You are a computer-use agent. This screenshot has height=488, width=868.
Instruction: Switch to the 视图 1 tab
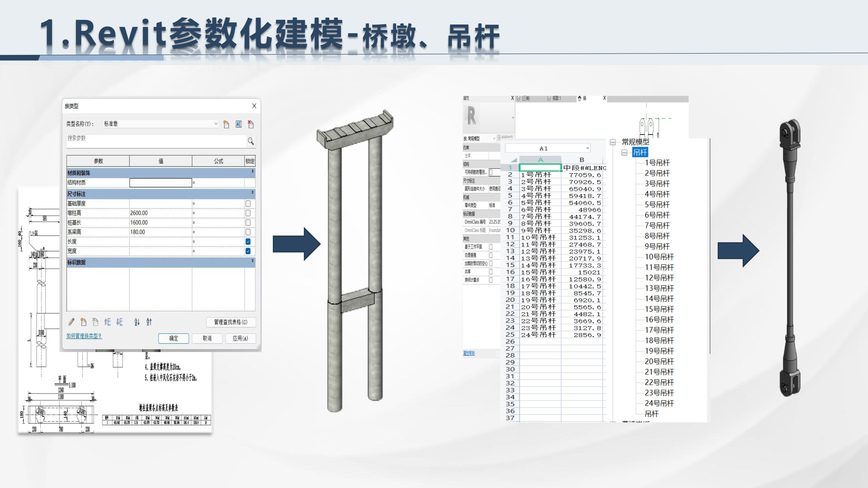pyautogui.click(x=554, y=98)
